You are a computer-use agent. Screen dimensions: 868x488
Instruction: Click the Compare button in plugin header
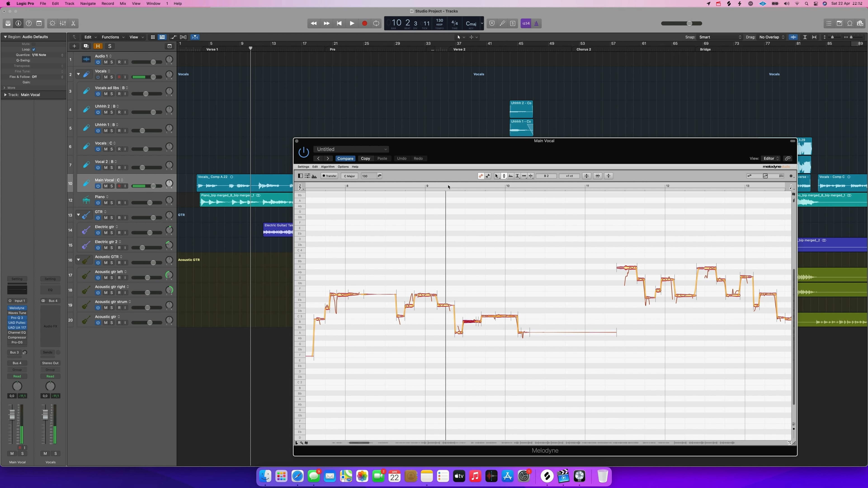(x=345, y=158)
